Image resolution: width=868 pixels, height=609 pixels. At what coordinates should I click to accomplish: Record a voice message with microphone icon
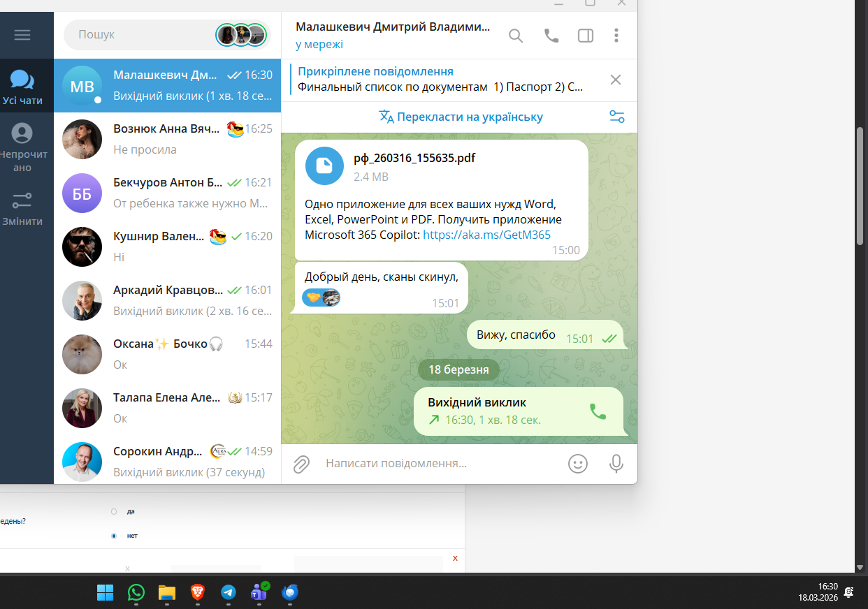[x=616, y=464]
